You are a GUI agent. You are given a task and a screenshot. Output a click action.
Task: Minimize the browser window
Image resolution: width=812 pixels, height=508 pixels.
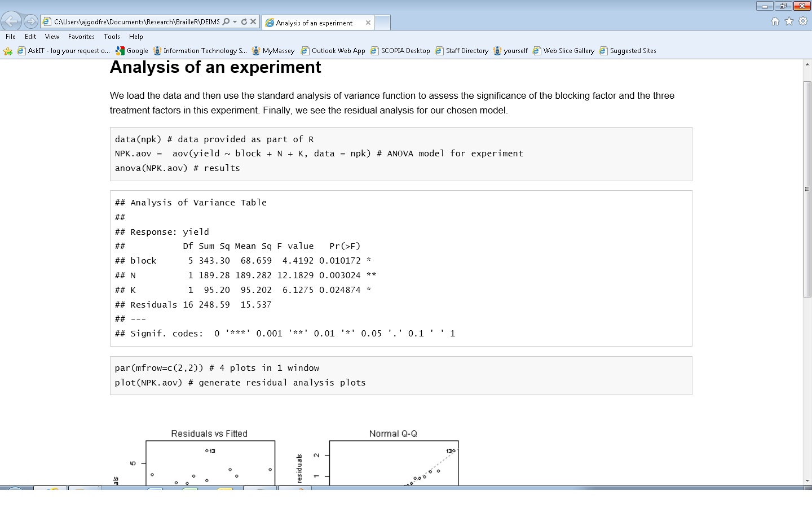[x=765, y=6]
